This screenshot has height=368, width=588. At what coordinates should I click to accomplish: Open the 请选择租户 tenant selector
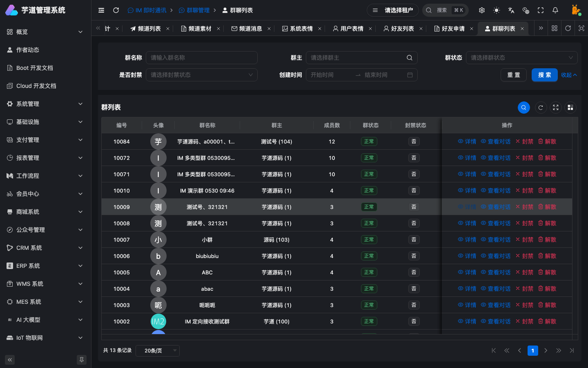(x=393, y=10)
